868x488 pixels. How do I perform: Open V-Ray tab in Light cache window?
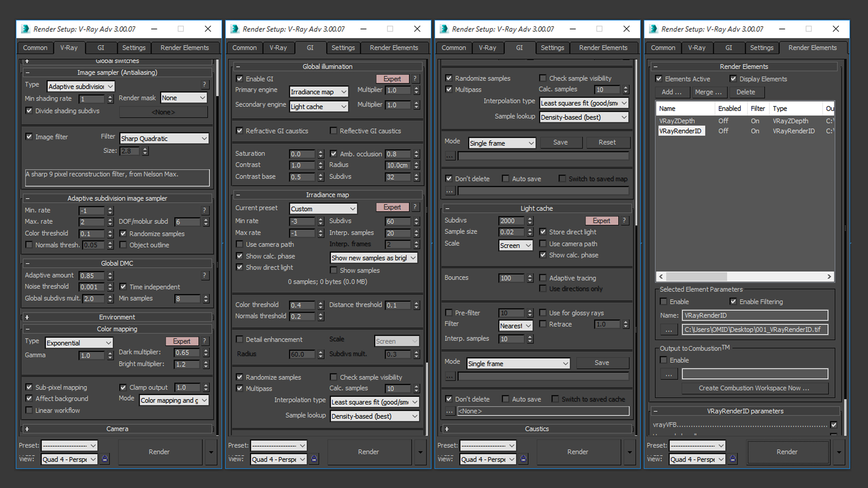click(x=487, y=47)
